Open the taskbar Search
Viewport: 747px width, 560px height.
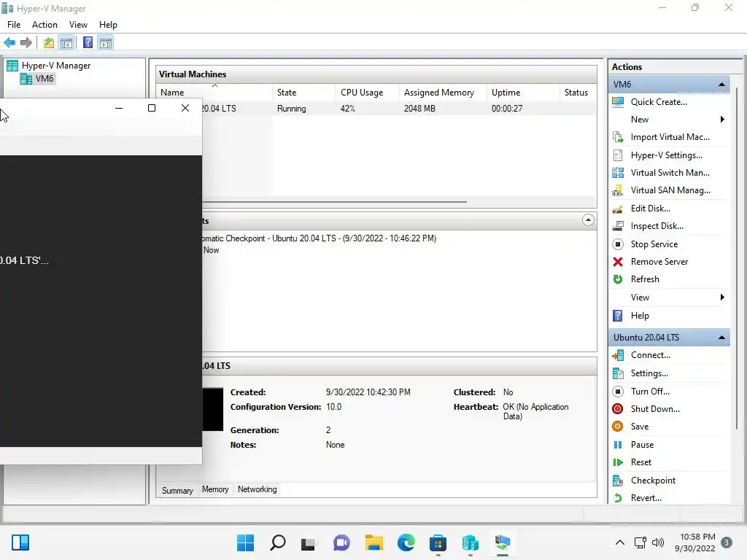[278, 542]
